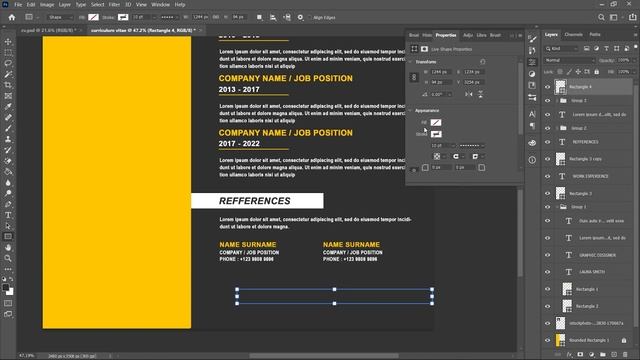Open the Search icon at top right

coord(601,17)
